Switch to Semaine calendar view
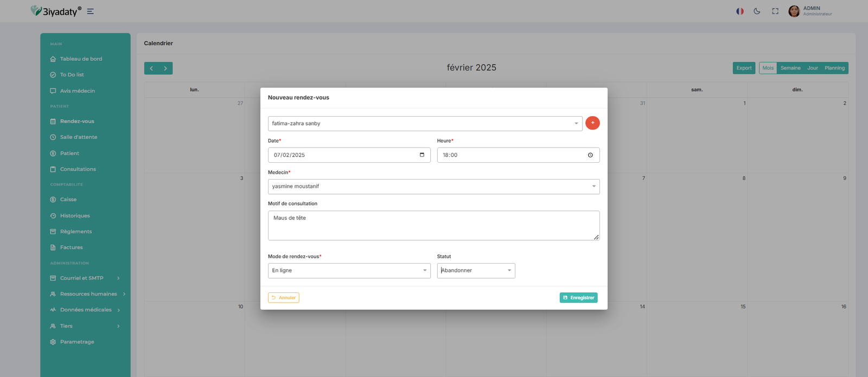This screenshot has width=868, height=377. [790, 68]
